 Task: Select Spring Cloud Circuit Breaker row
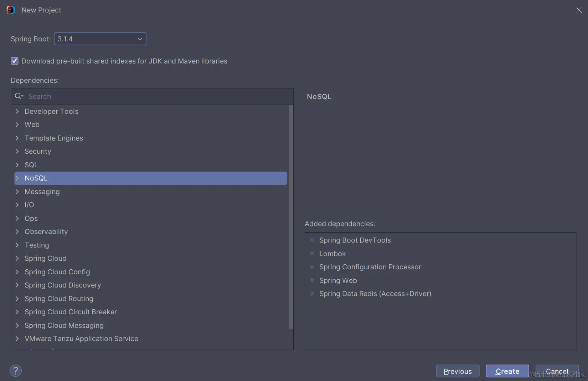click(151, 312)
